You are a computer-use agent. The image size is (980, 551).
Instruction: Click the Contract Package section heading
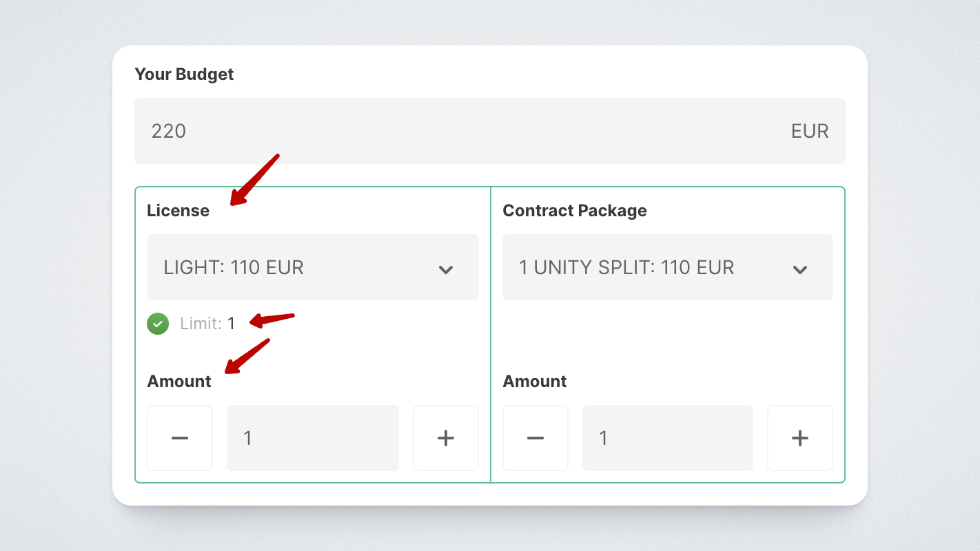tap(575, 211)
